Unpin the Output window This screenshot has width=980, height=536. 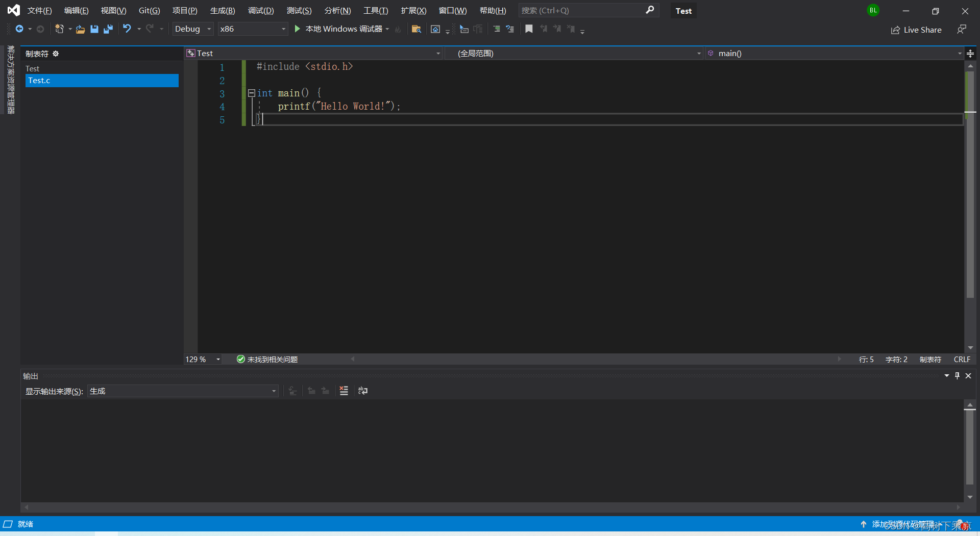pyautogui.click(x=958, y=376)
